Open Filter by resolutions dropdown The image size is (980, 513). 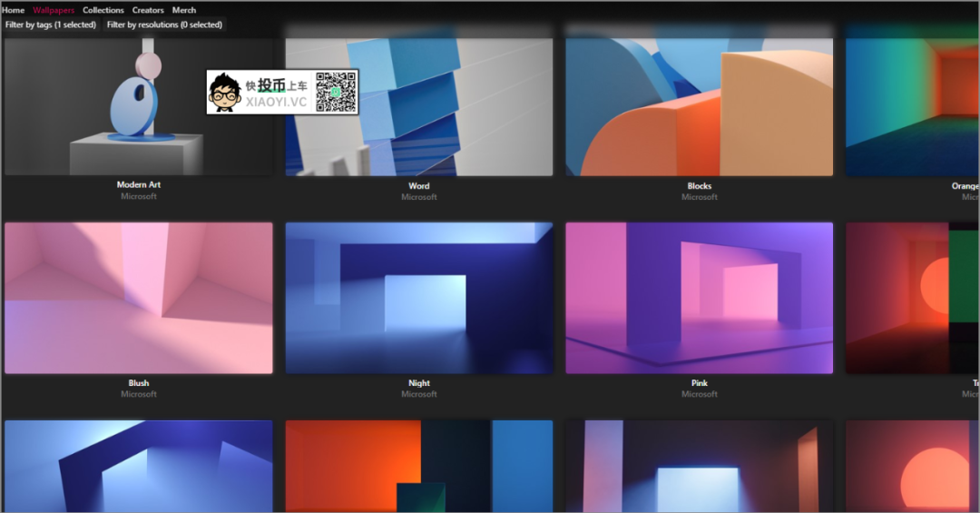click(164, 25)
